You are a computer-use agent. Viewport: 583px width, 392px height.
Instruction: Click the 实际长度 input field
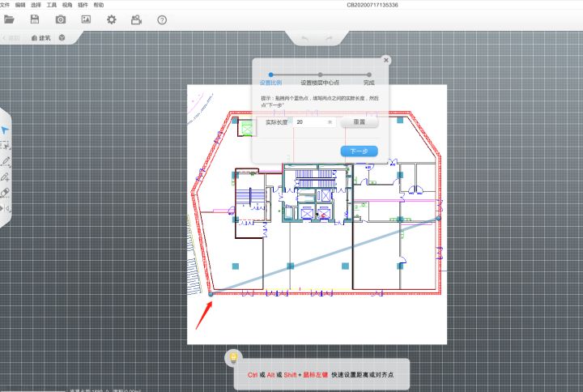click(314, 122)
